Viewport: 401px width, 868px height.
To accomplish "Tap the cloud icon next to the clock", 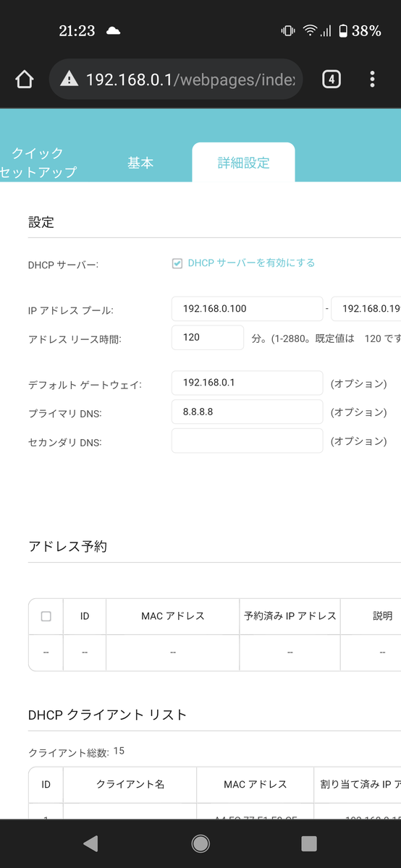I will coord(113,30).
